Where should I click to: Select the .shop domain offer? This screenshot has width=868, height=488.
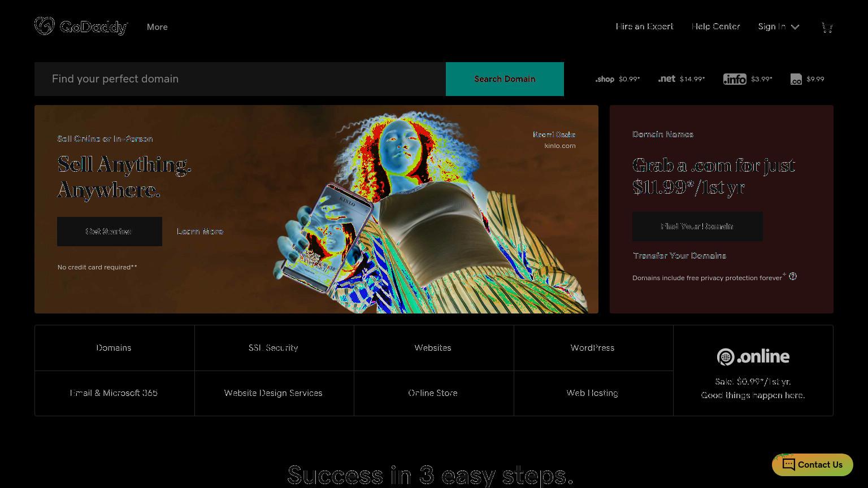point(617,79)
